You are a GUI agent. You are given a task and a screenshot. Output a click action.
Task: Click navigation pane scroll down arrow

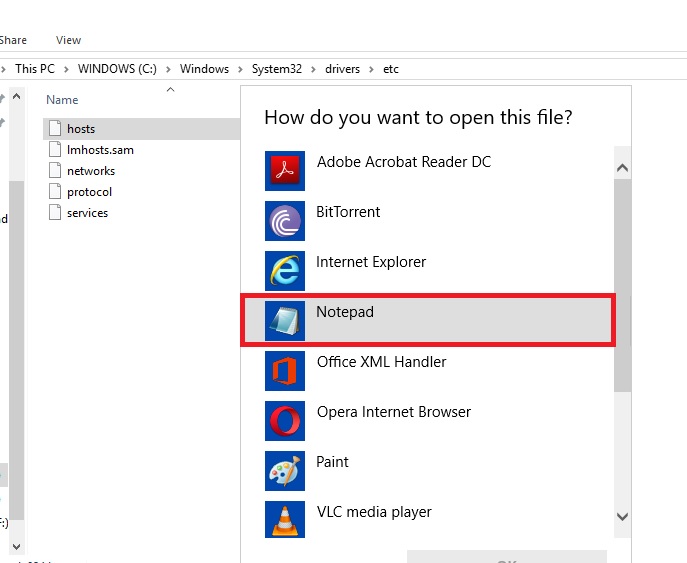tap(17, 546)
